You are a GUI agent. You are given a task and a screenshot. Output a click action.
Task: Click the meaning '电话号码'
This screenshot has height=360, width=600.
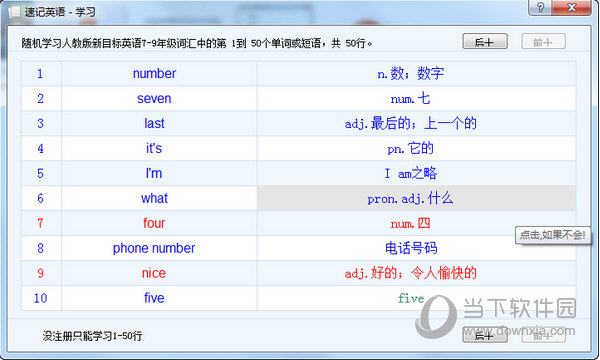416,248
